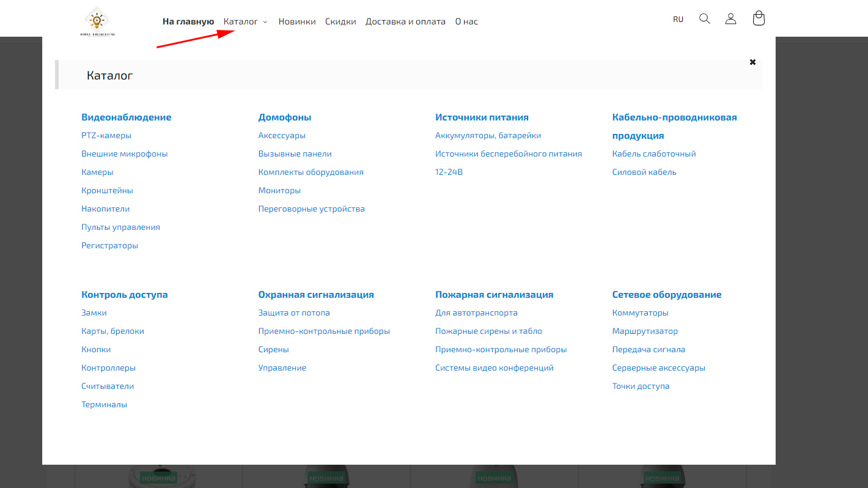
Task: Open the О нас page
Action: pos(466,21)
